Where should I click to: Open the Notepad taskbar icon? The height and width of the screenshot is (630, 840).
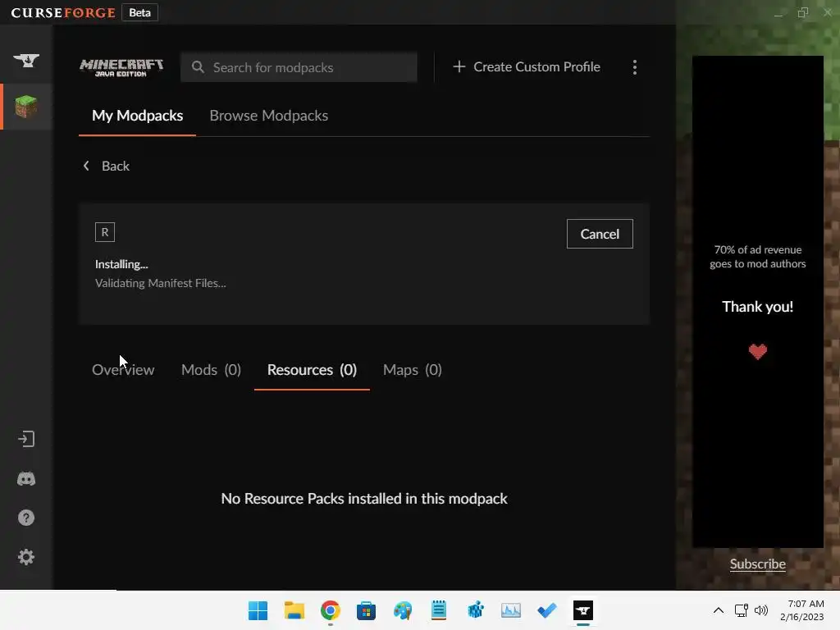pyautogui.click(x=439, y=610)
